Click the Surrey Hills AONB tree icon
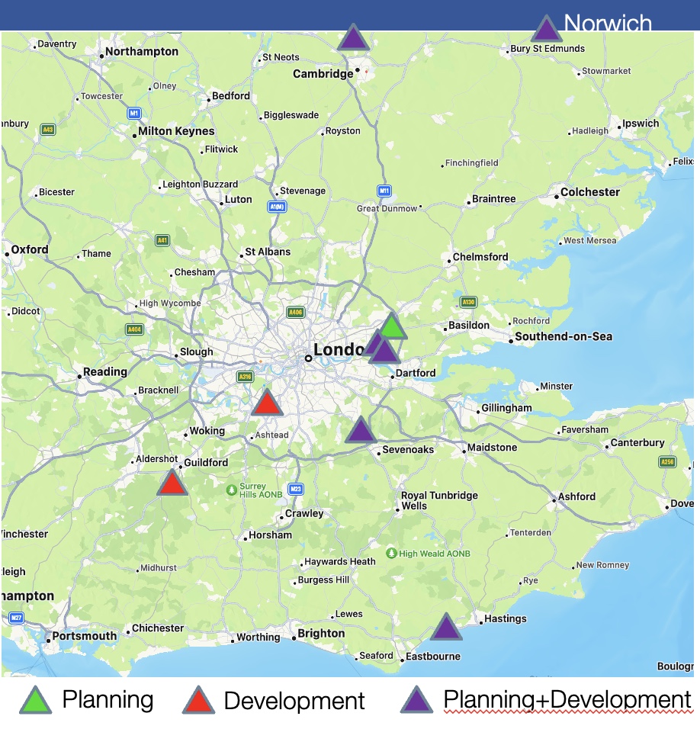This screenshot has width=700, height=729. pyautogui.click(x=232, y=489)
